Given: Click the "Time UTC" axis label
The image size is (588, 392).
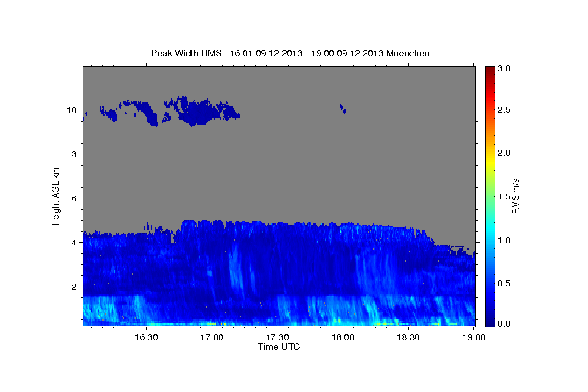Looking at the screenshot, I should click(279, 347).
